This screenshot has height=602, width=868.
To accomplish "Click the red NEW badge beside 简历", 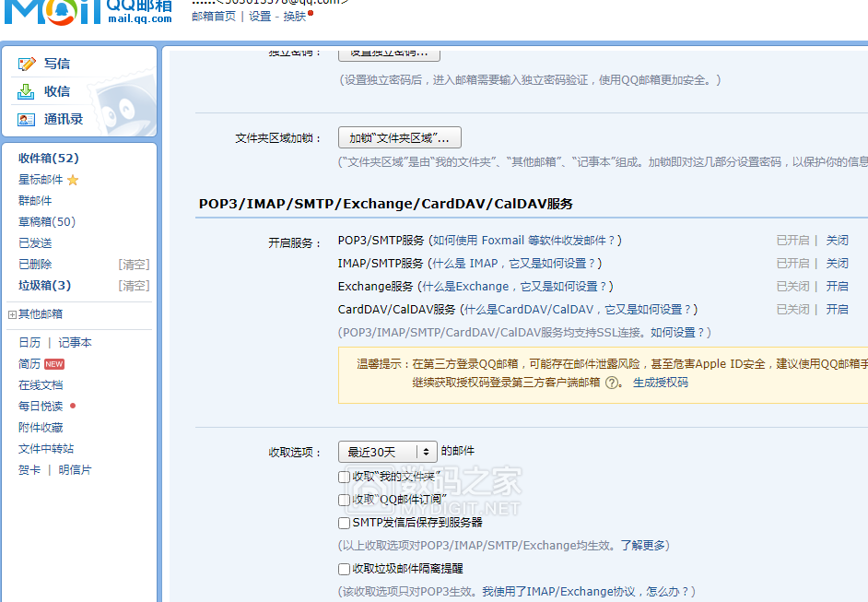I will pos(54,364).
